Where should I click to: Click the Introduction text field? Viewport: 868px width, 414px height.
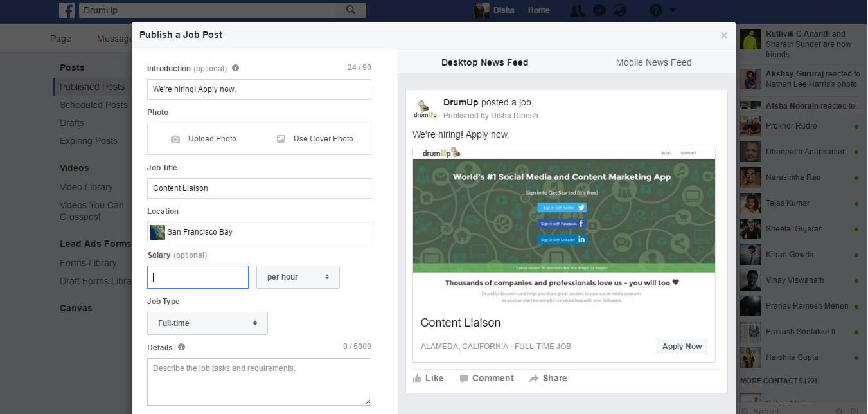(x=259, y=89)
